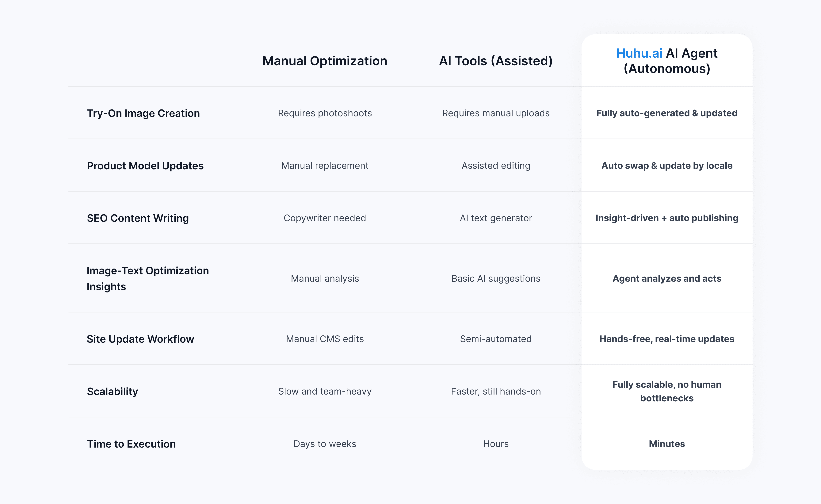The height and width of the screenshot is (504, 821).
Task: Click the Auto swap & update by locale cell
Action: coord(667,166)
